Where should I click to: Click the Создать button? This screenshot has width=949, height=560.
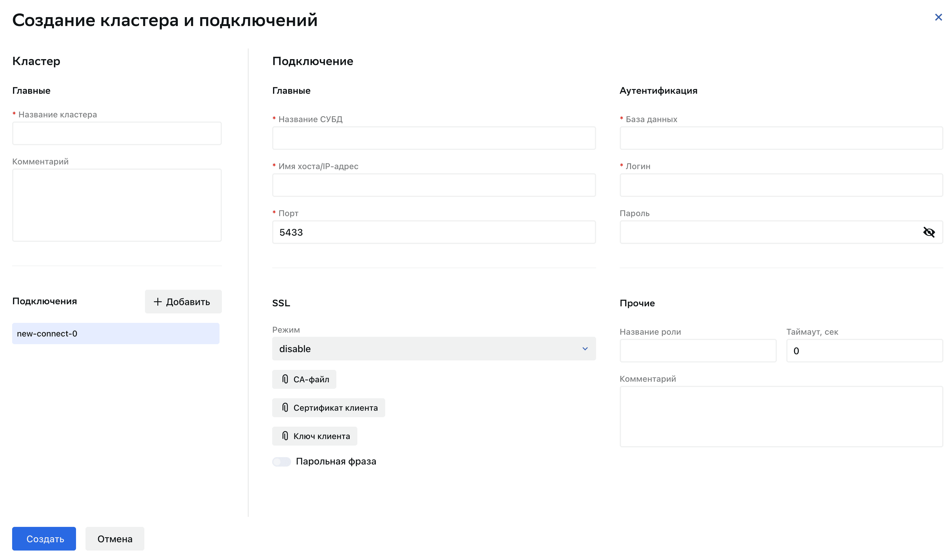click(x=44, y=538)
